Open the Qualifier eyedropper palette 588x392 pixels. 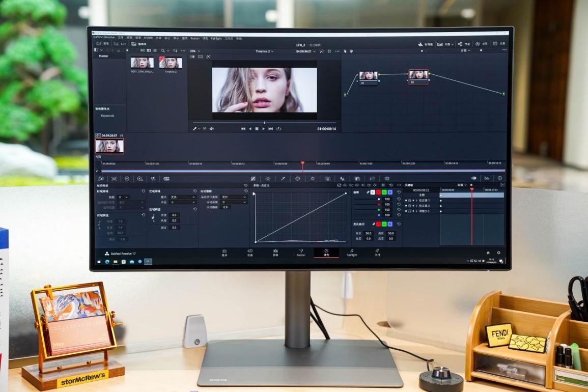[x=283, y=179]
